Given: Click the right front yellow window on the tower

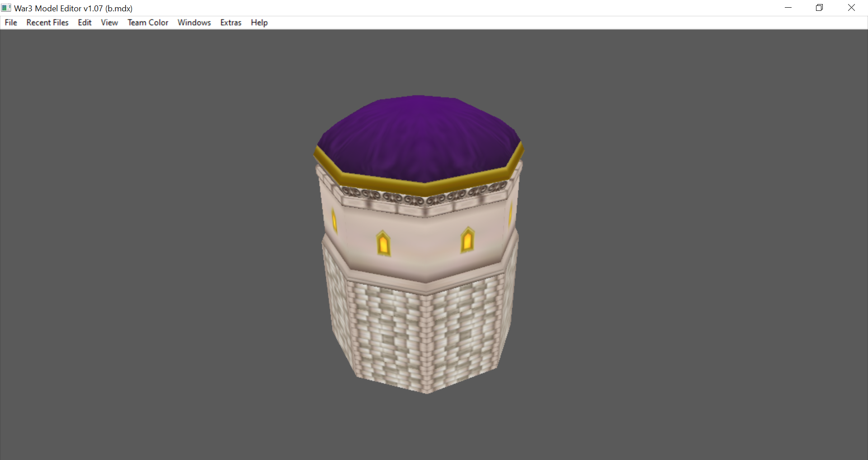Looking at the screenshot, I should tap(467, 240).
